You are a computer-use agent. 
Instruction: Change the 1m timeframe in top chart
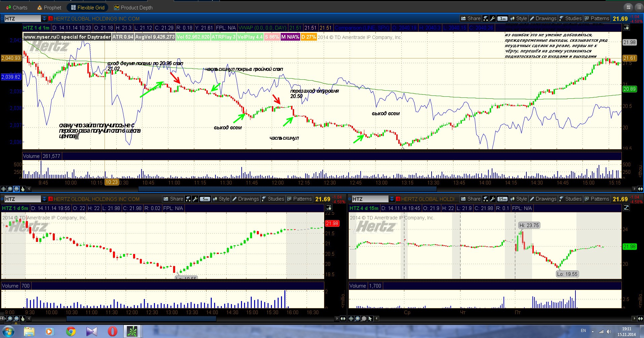coord(502,18)
